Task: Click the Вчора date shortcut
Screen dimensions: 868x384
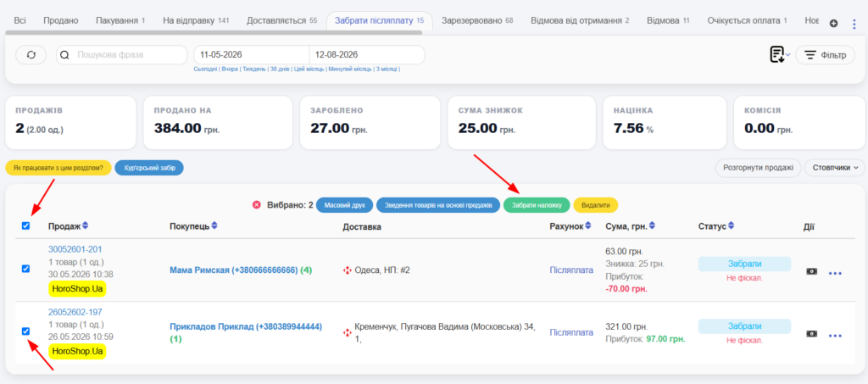Action: [229, 70]
